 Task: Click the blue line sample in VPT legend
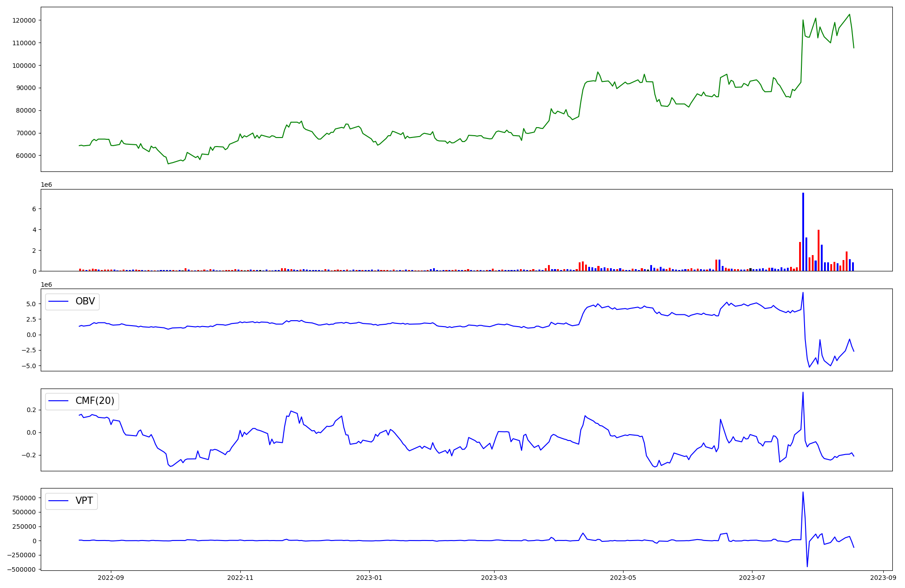tap(58, 501)
